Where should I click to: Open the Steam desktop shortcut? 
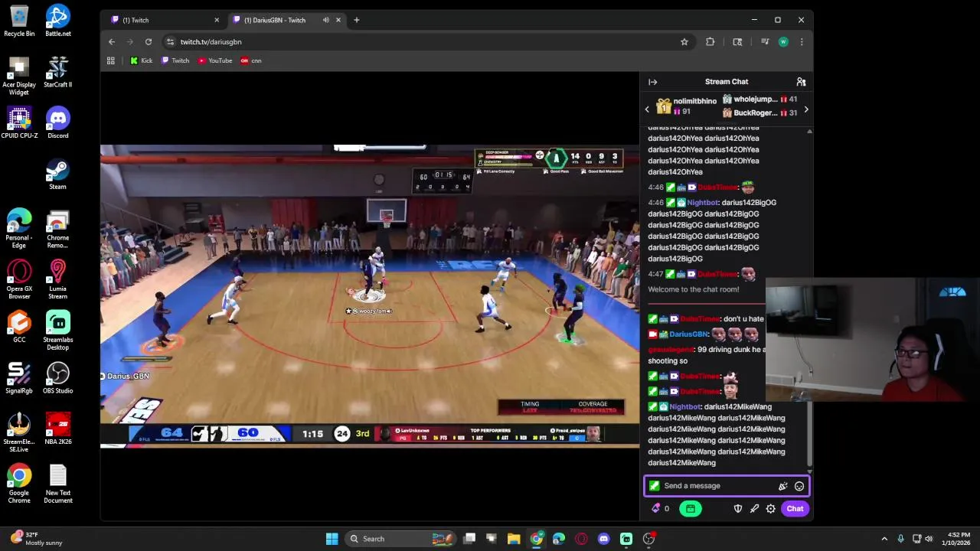(58, 174)
